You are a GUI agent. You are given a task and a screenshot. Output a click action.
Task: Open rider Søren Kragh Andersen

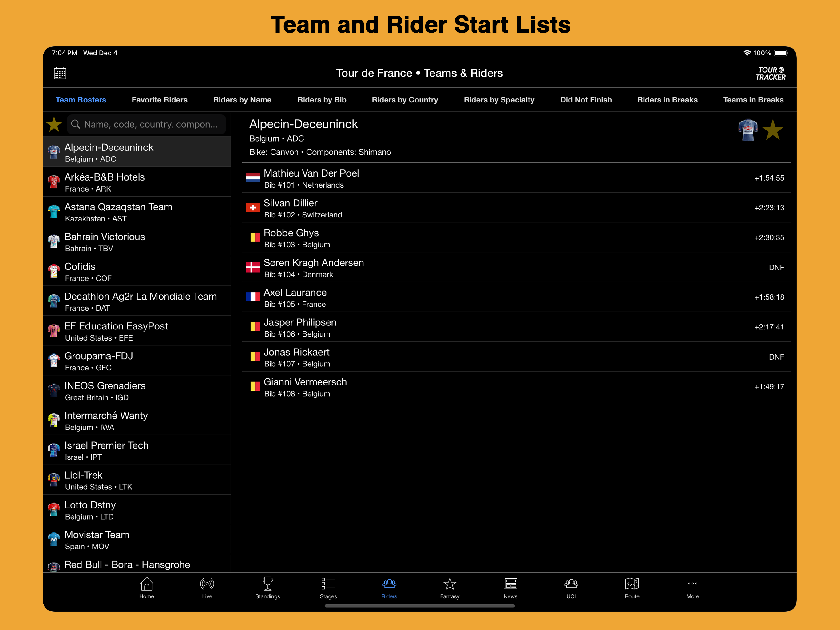(517, 268)
